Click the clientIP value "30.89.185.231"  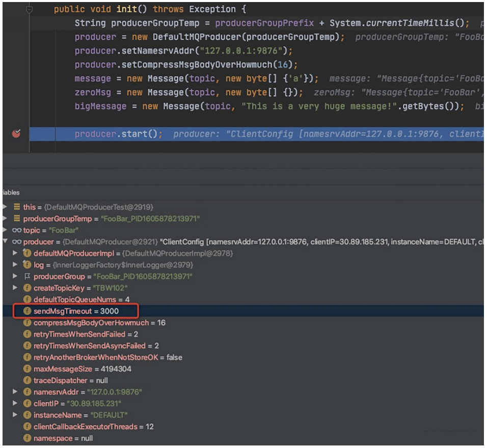coord(94,404)
